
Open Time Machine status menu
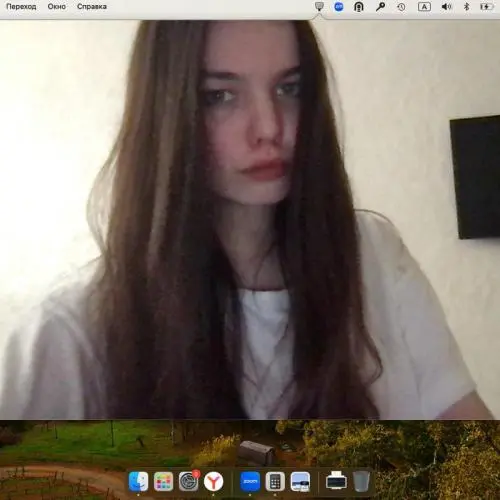401,7
